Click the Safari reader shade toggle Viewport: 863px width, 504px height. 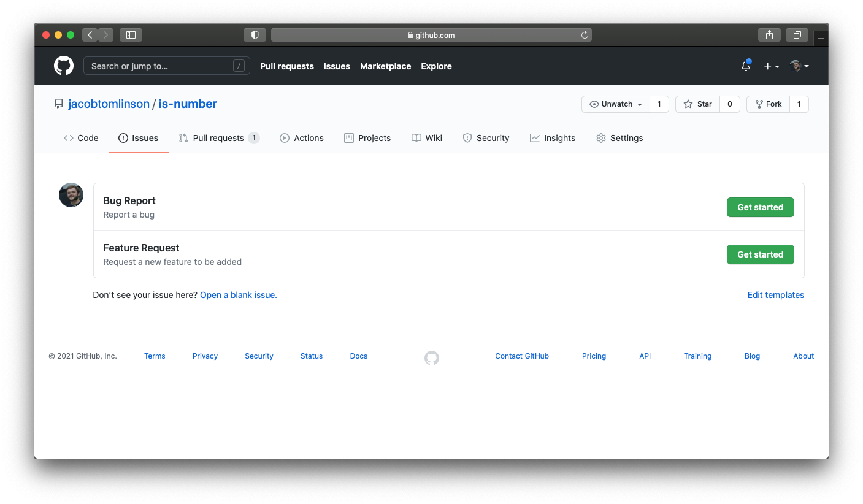255,34
